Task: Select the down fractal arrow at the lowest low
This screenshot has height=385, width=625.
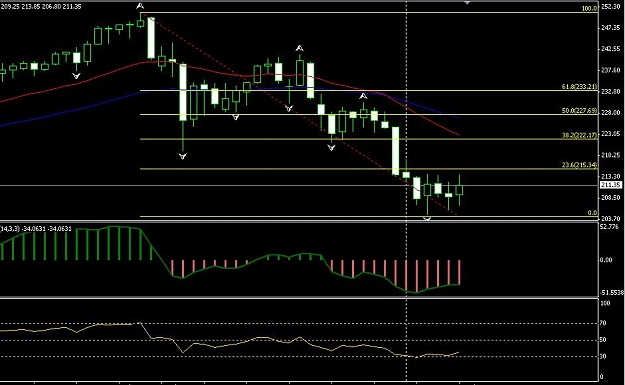Action: [427, 219]
